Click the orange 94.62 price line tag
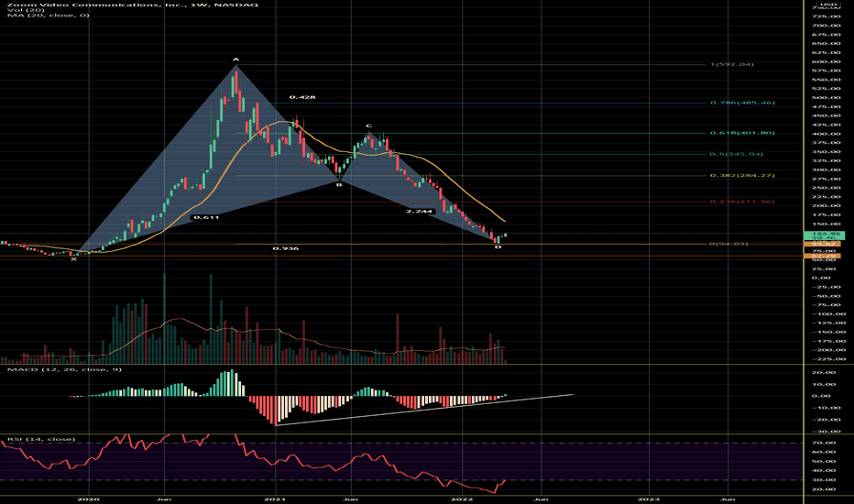The width and height of the screenshot is (854, 504). click(823, 244)
